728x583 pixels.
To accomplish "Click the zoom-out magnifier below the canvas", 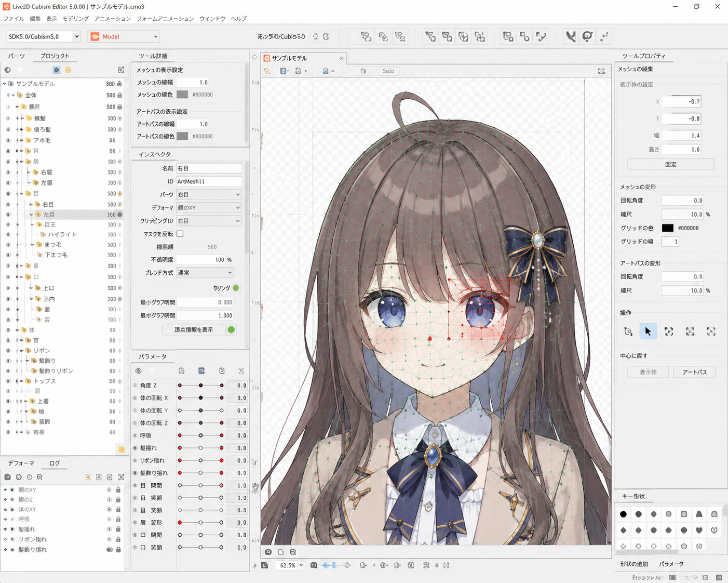I will click(x=293, y=552).
